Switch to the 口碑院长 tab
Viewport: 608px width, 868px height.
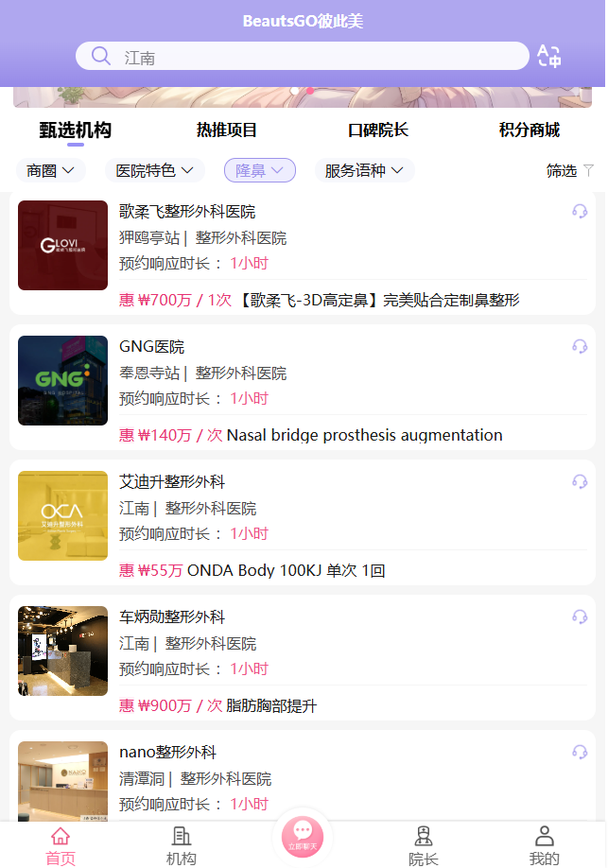click(378, 130)
